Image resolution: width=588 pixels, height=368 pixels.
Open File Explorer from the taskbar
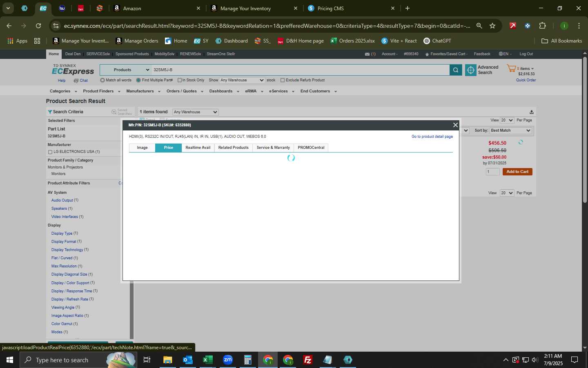[x=167, y=360]
